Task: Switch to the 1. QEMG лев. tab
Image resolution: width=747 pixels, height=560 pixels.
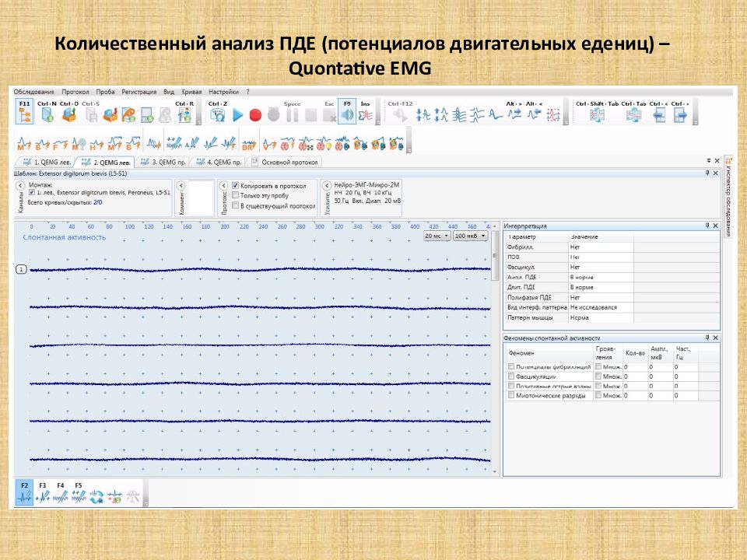Action: (47, 163)
